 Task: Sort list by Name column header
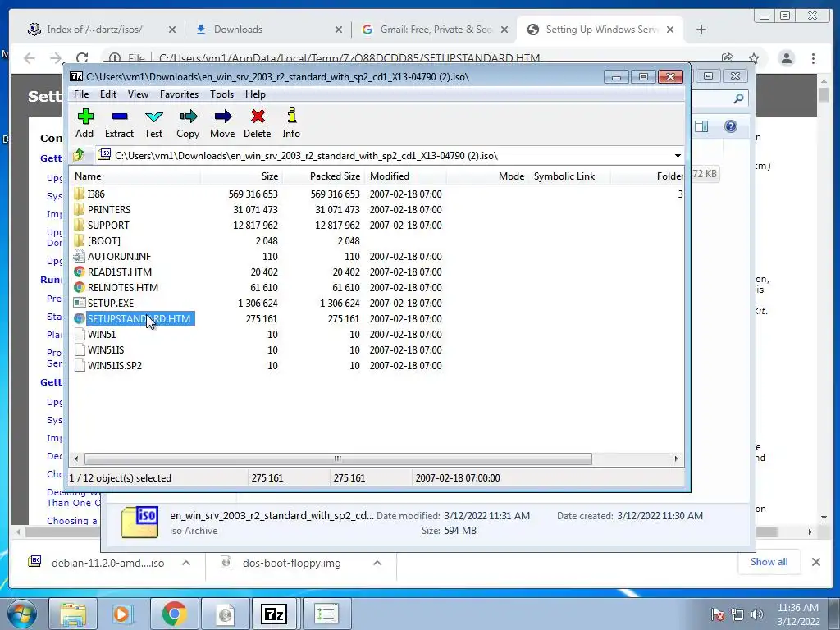pyautogui.click(x=135, y=176)
